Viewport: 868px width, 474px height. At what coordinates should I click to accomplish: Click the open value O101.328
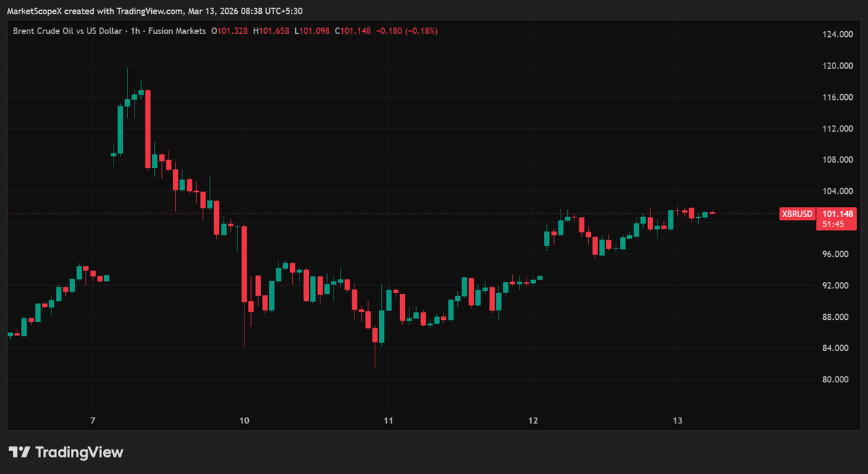pos(229,31)
